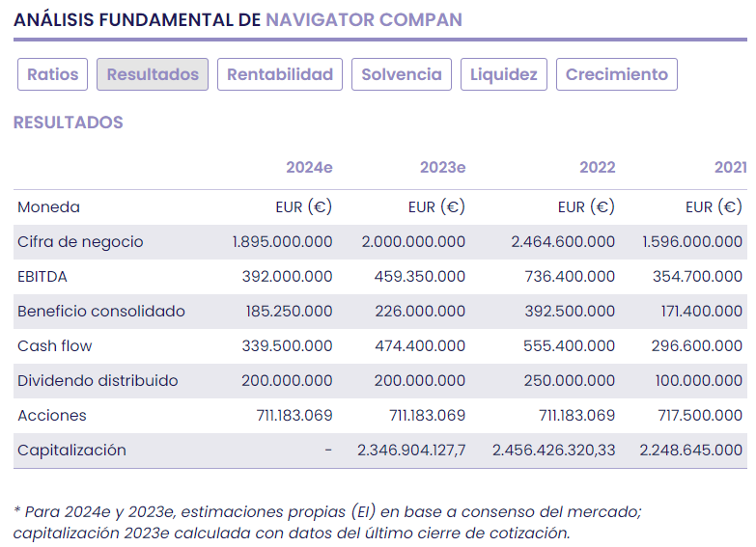Select the 2022 column header
Screen dimensions: 756x547
[x=597, y=167]
